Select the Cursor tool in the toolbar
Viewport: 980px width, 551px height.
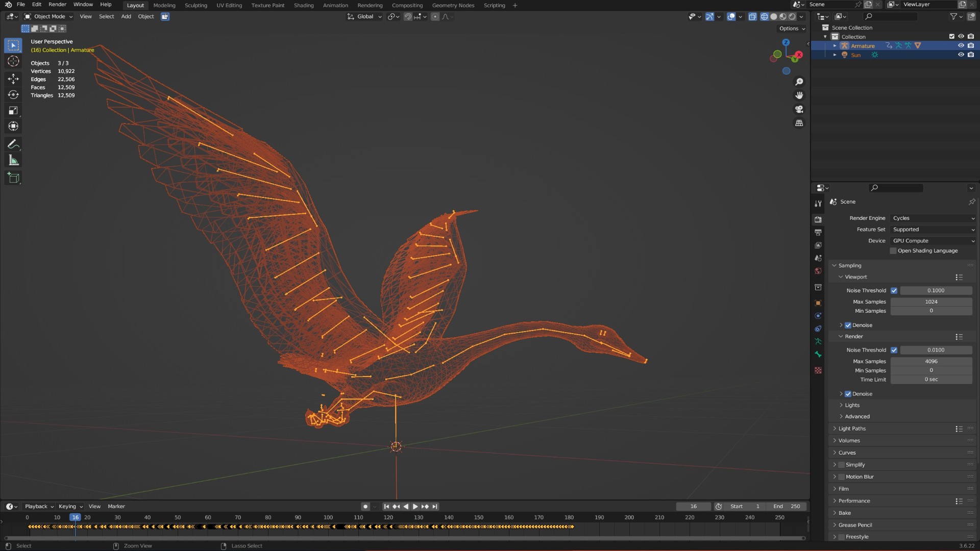tap(13, 61)
